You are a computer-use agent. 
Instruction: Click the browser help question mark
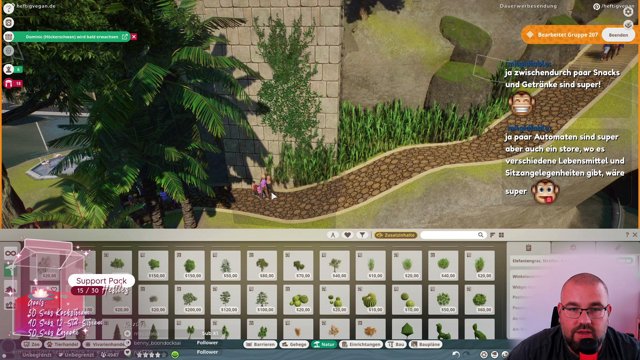pos(627,235)
